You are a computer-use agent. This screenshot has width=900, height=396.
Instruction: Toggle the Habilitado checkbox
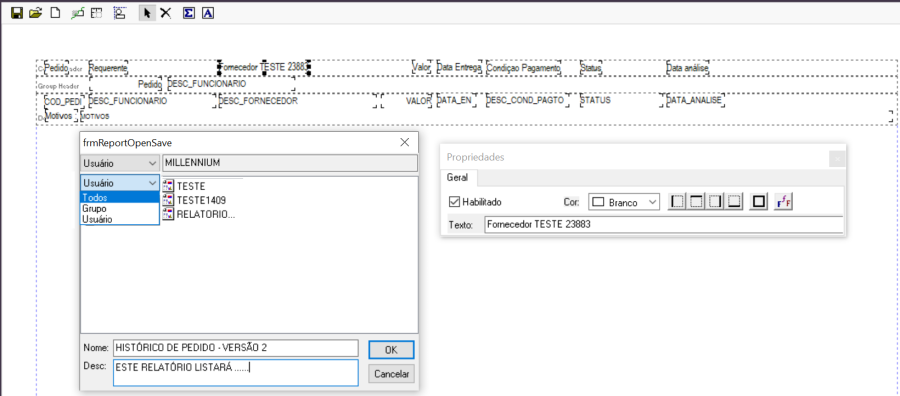pos(455,202)
